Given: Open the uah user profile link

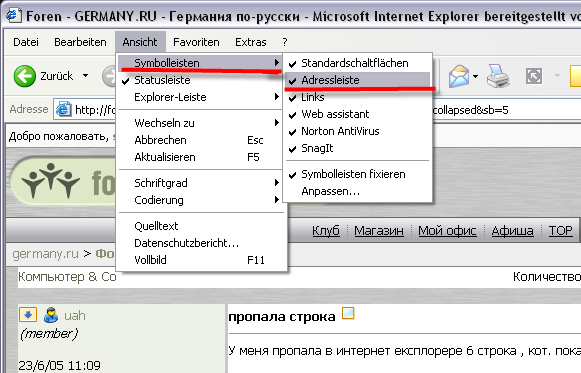Looking at the screenshot, I should tap(75, 315).
